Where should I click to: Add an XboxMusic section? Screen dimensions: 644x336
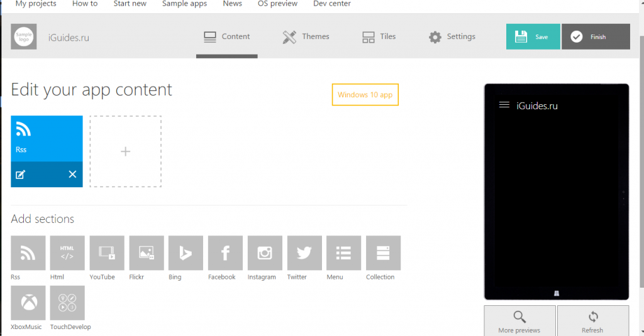pyautogui.click(x=28, y=303)
